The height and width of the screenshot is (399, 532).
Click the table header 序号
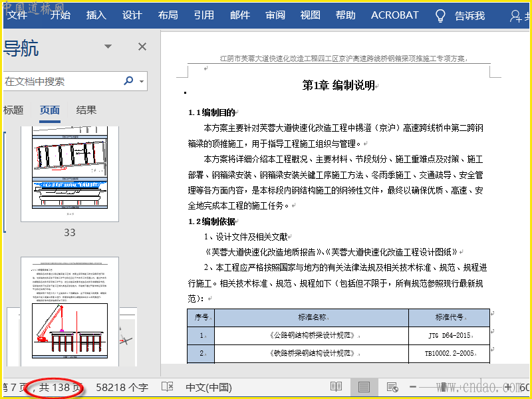pyautogui.click(x=201, y=317)
